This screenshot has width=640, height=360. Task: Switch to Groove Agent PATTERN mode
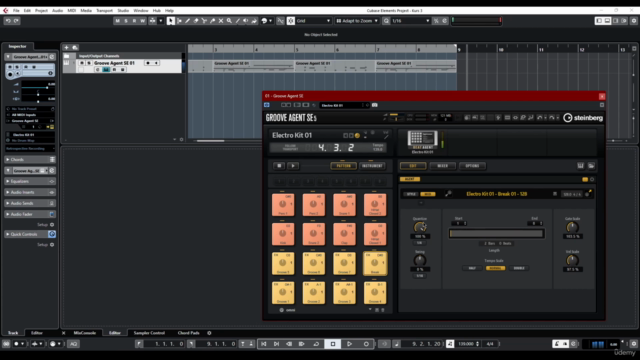tap(343, 166)
